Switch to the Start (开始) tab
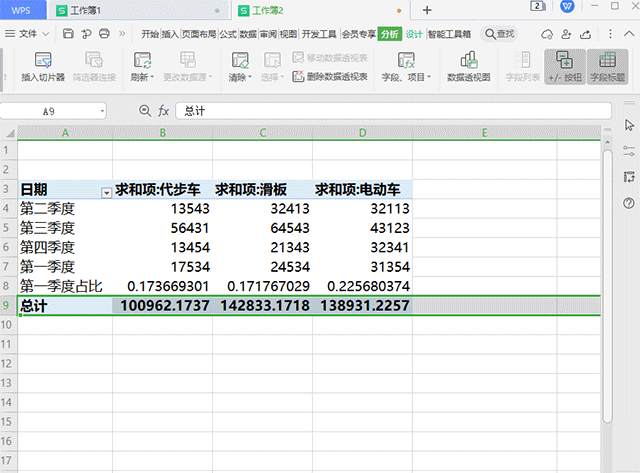Screen dimensions: 640x473 150,34
